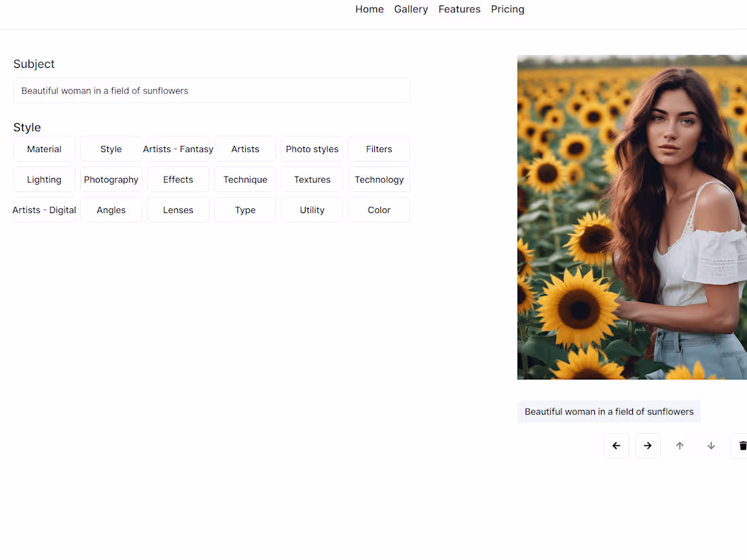Screen dimensions: 747x560
Task: Click the right arrow navigation icon
Action: pos(648,445)
